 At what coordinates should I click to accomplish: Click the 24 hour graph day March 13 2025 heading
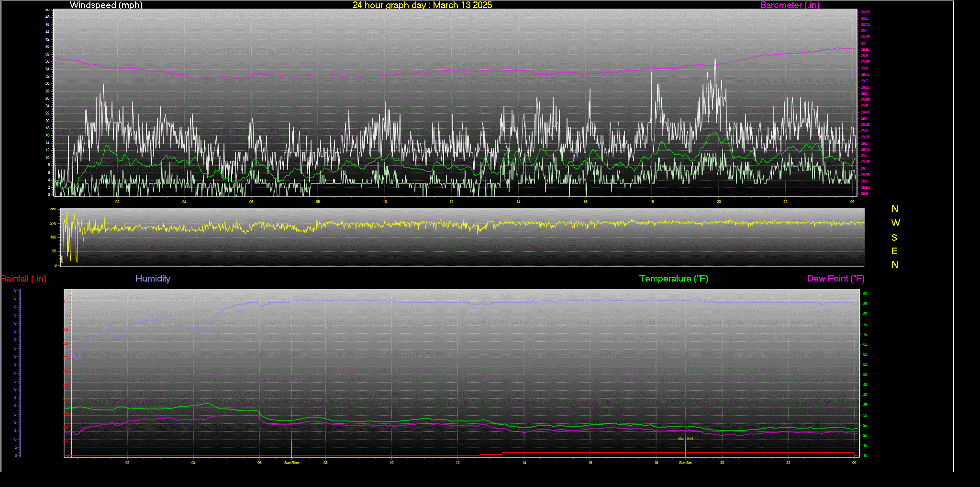[x=422, y=5]
